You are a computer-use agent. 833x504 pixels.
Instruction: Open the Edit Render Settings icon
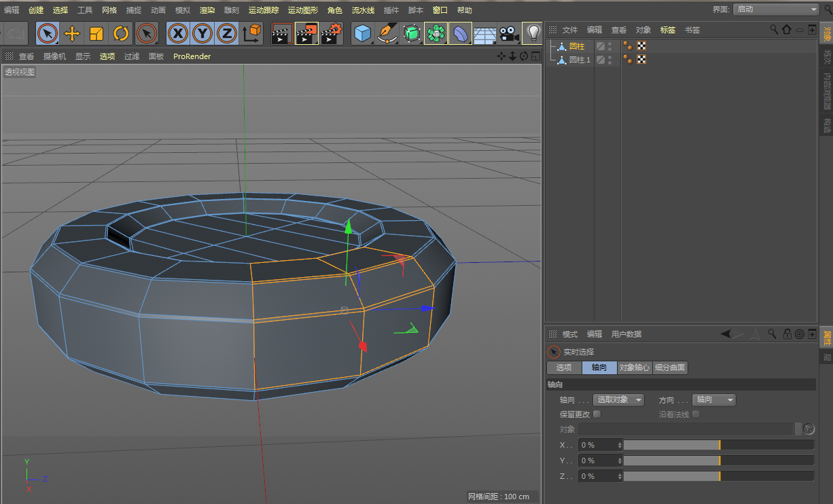pos(331,33)
